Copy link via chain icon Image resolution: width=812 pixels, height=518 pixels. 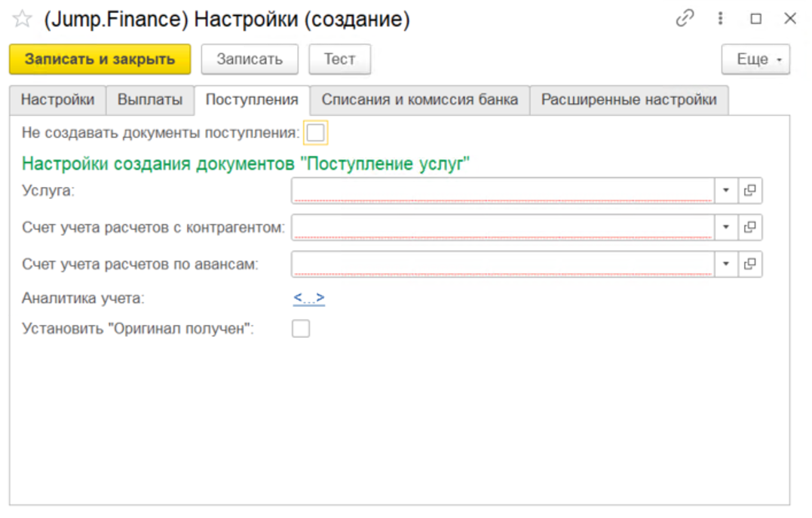tap(685, 19)
